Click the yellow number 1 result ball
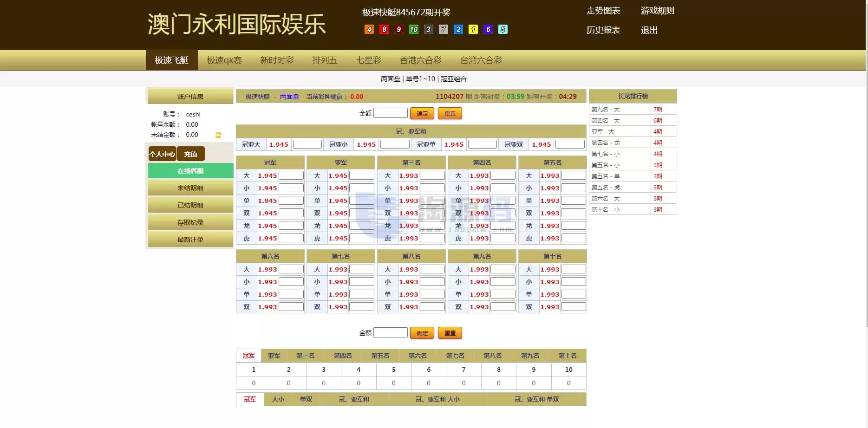Viewport: 868px width, 428px height. 473,29
